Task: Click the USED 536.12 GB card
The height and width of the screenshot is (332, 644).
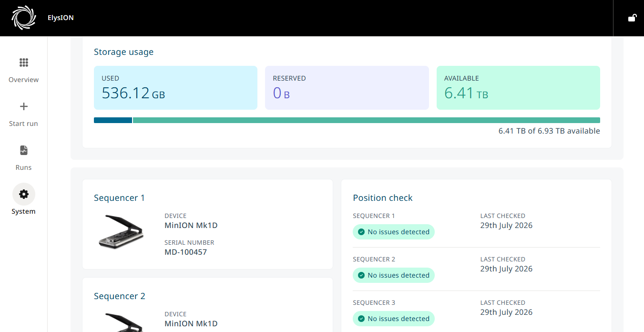Action: (x=175, y=88)
